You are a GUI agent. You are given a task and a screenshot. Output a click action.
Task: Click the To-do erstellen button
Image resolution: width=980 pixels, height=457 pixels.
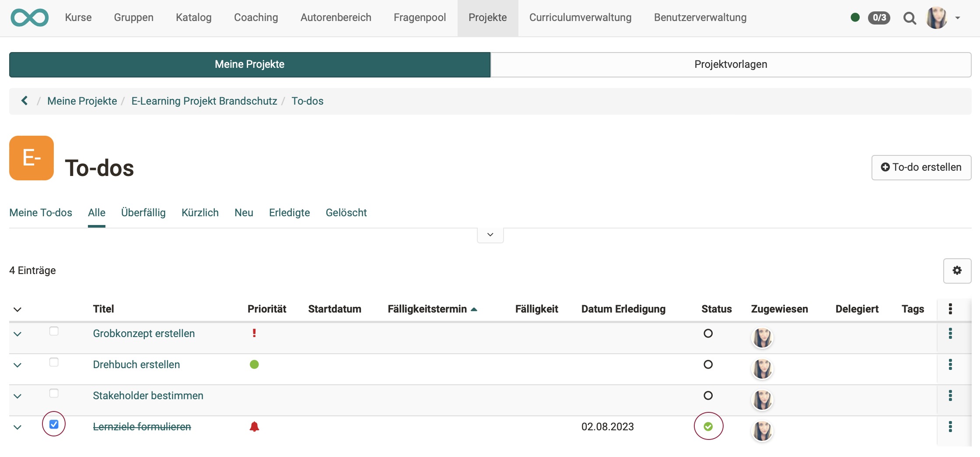click(x=921, y=168)
